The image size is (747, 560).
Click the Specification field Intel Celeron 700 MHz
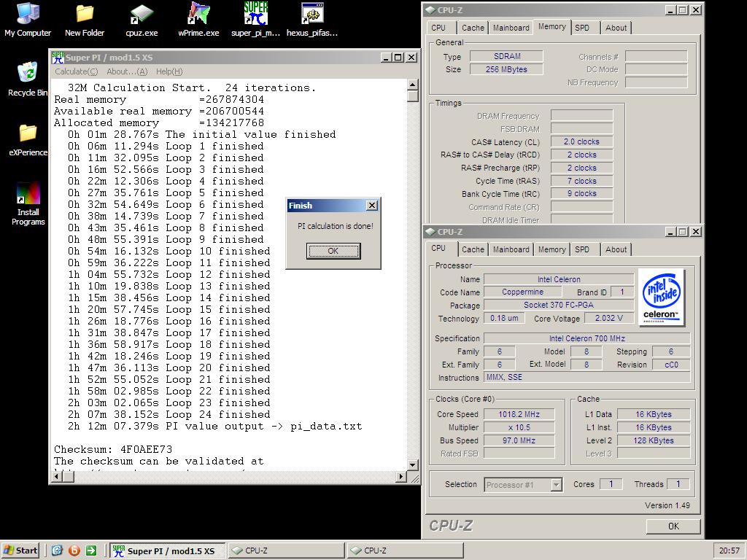[x=587, y=338]
